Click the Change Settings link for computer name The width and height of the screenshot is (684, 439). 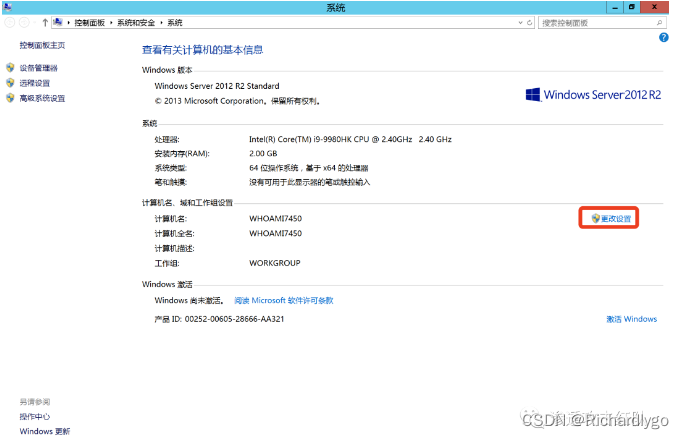[616, 218]
